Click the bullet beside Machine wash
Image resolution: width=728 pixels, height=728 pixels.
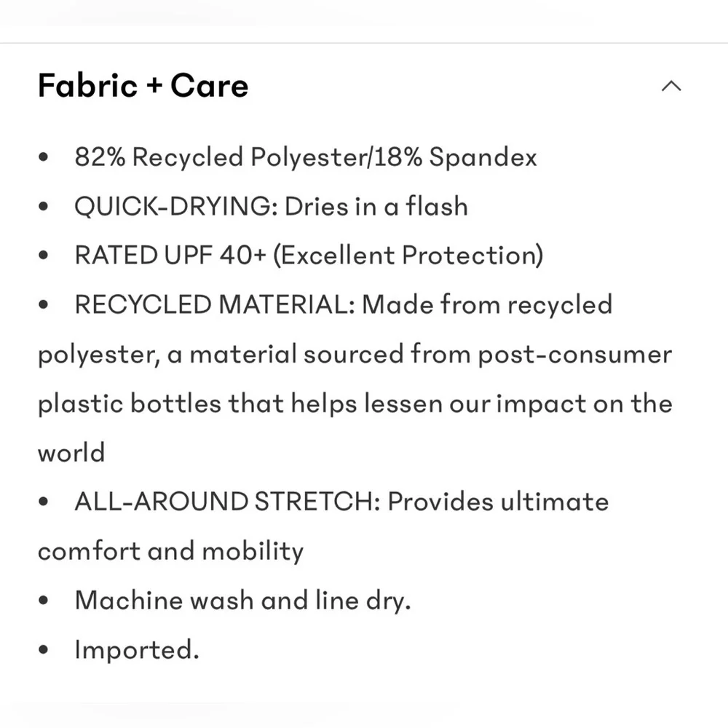[x=44, y=601]
